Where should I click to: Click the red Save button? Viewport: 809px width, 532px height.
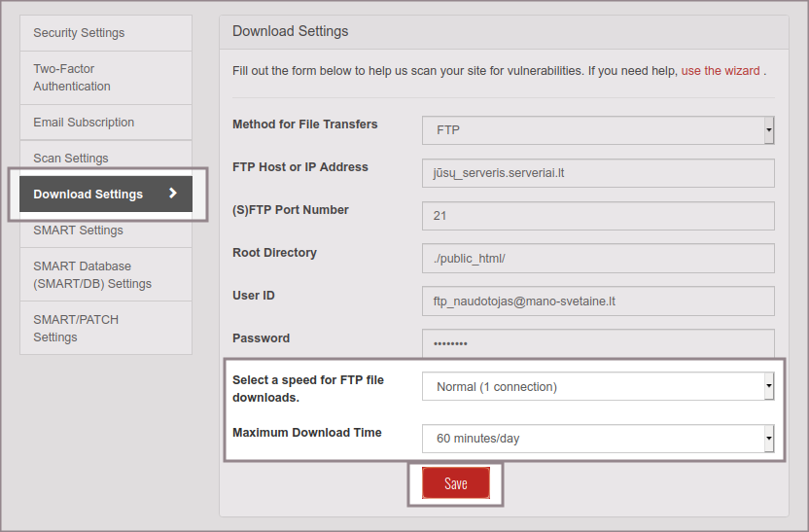(455, 483)
